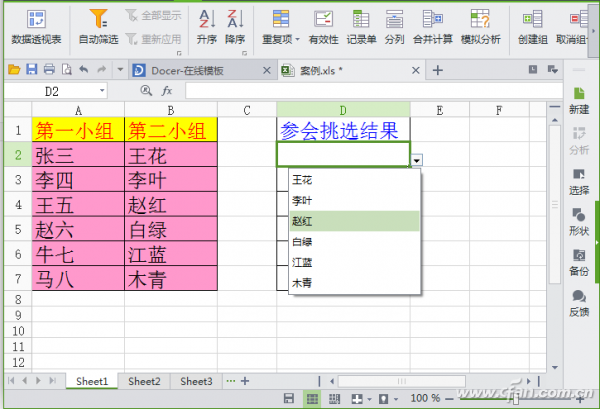Click the horizontal scrollbar track
The image size is (600, 409).
tap(401, 381)
